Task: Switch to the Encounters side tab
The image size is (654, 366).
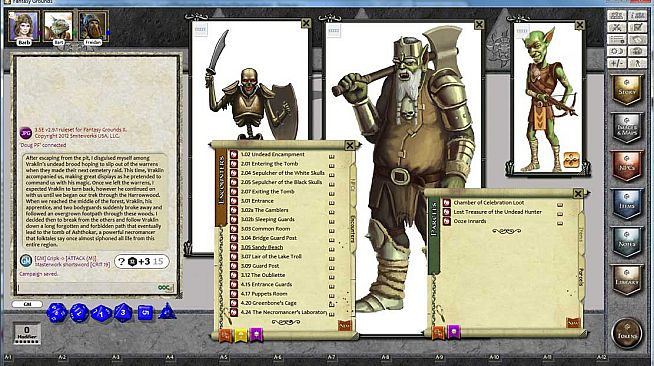Action: pyautogui.click(x=353, y=229)
